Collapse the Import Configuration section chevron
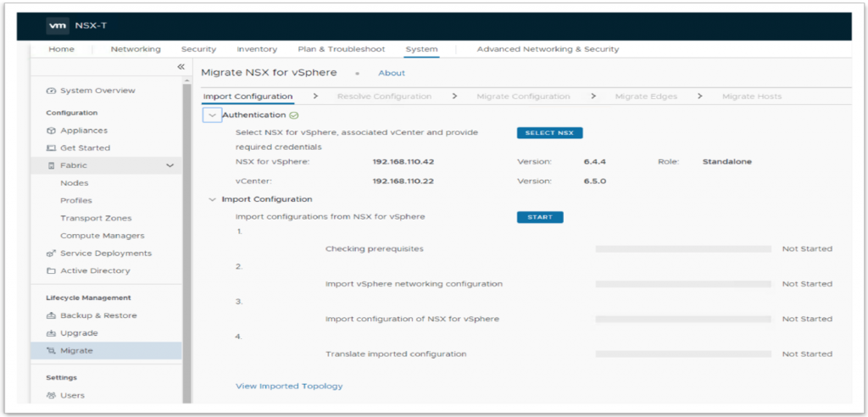Image resolution: width=868 pixels, height=417 pixels. [x=212, y=200]
